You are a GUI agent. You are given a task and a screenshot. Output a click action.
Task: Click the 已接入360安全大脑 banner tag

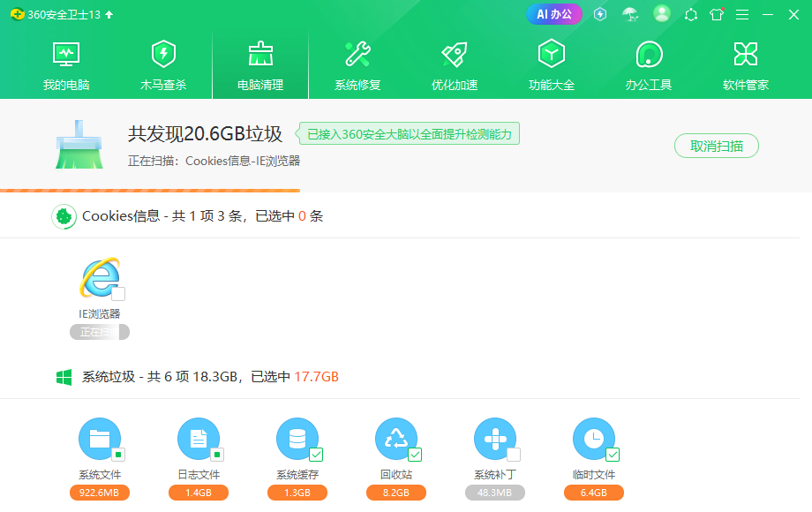408,134
